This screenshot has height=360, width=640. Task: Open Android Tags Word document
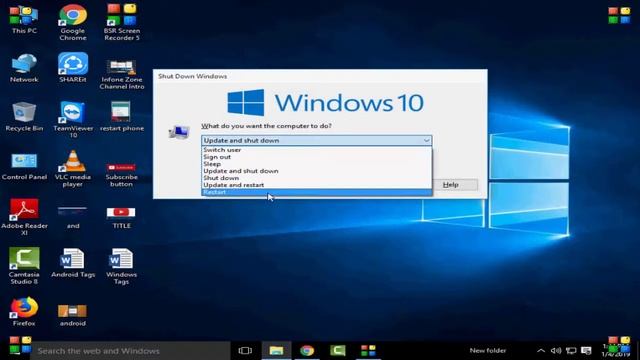[x=73, y=263]
